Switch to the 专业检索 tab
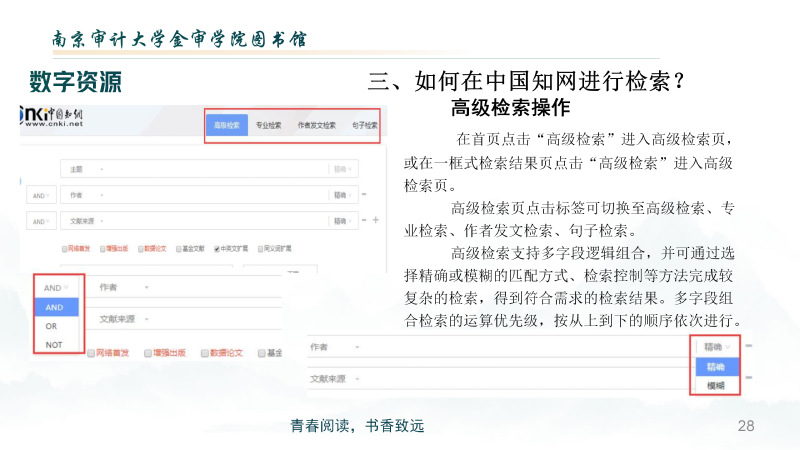 click(x=266, y=126)
